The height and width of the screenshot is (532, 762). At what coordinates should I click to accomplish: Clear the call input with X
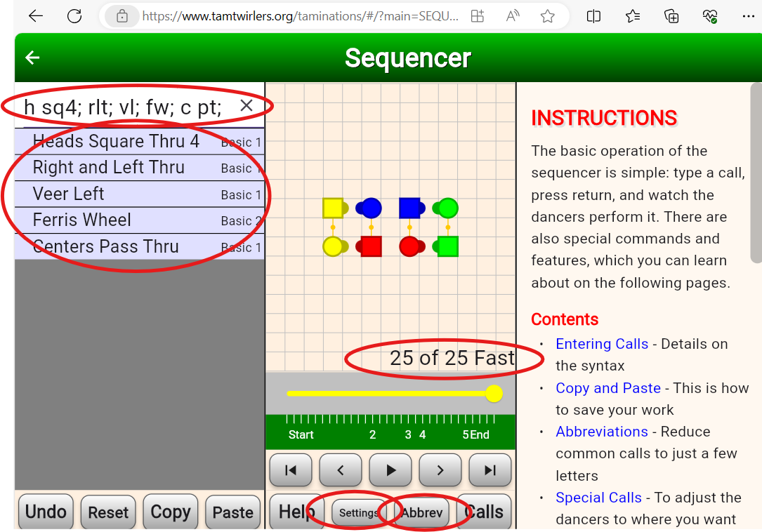click(247, 105)
